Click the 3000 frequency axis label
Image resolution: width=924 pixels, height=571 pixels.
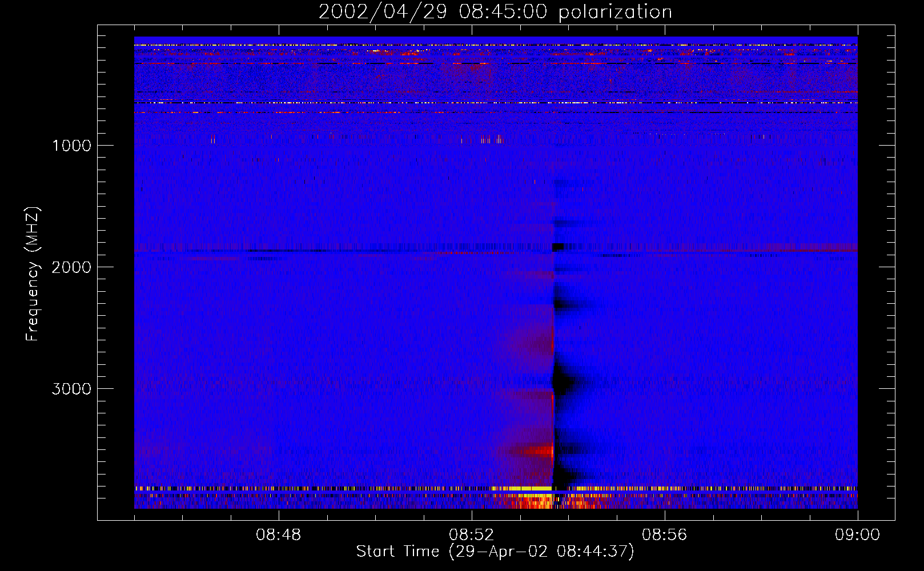click(71, 389)
